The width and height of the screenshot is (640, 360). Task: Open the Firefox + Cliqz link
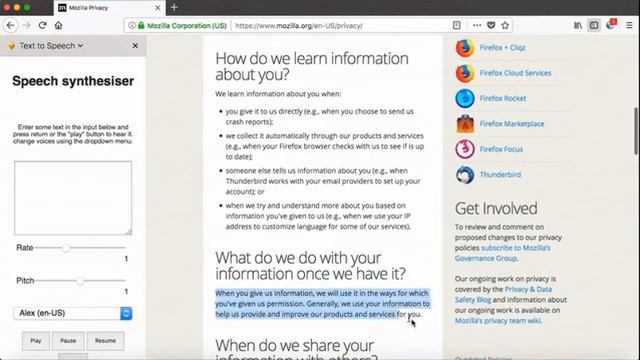pos(502,48)
